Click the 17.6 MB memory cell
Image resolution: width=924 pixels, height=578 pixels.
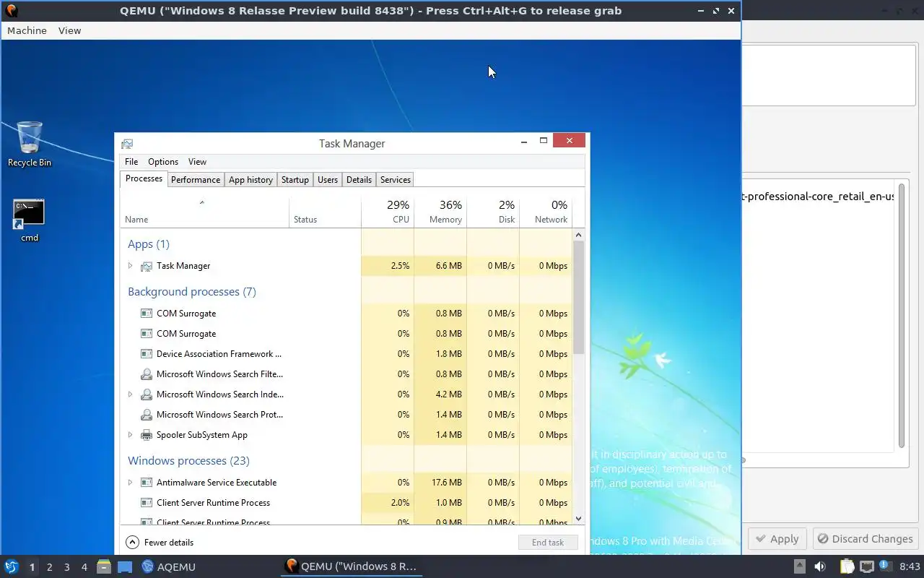pyautogui.click(x=440, y=483)
